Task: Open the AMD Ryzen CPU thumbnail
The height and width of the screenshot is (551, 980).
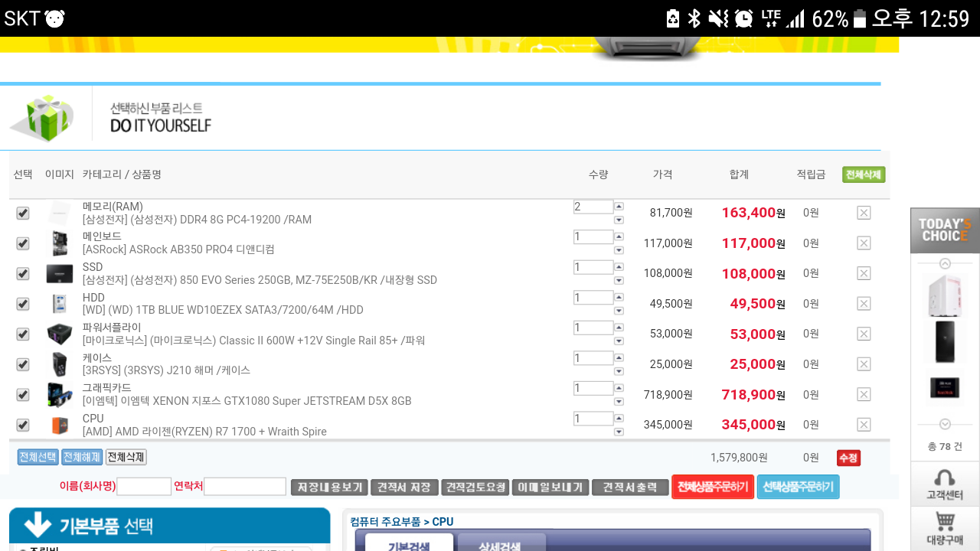Action: pyautogui.click(x=59, y=425)
